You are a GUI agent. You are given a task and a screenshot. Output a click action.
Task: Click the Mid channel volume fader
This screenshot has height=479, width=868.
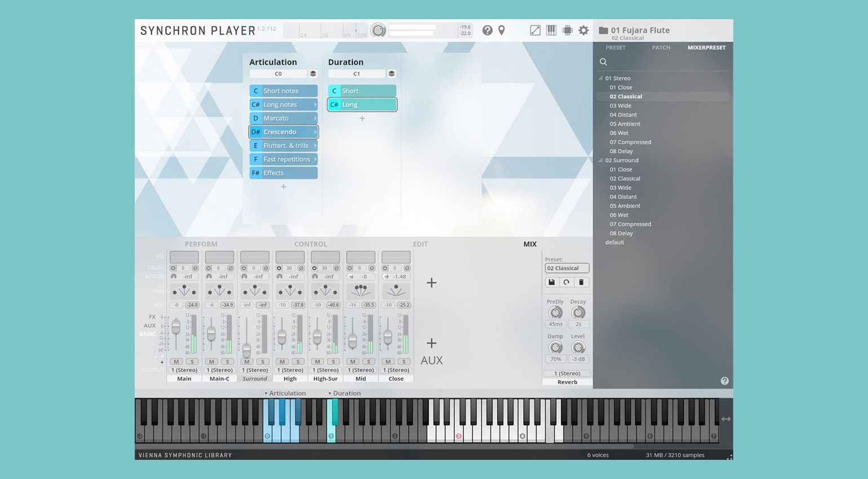pos(352,340)
